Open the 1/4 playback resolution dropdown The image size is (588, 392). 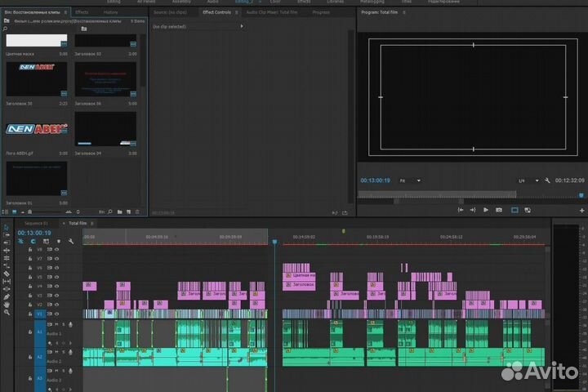click(x=527, y=180)
